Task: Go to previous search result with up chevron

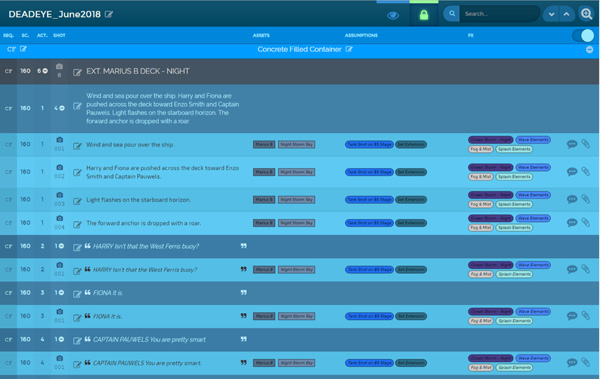Action: coord(566,14)
